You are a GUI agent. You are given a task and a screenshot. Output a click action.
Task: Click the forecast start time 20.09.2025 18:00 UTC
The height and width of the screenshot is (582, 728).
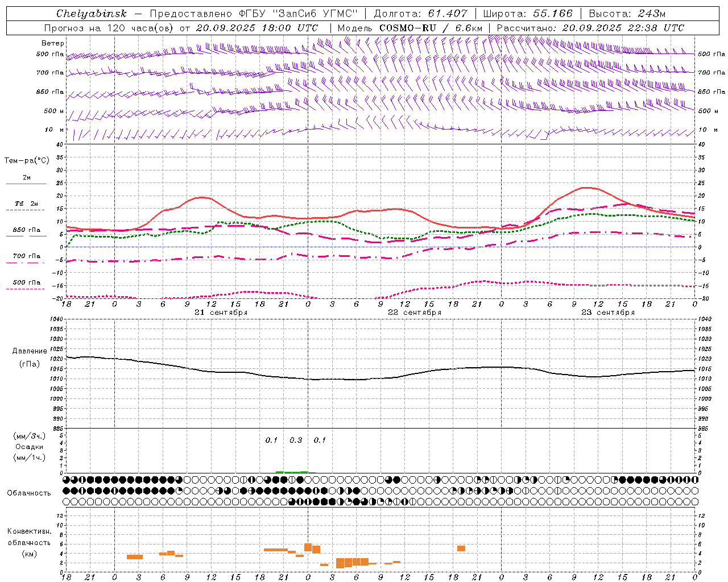point(257,28)
